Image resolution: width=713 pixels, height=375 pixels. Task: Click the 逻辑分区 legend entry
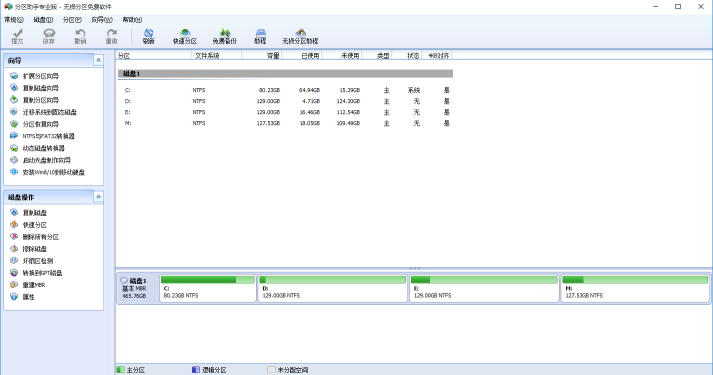(x=209, y=370)
